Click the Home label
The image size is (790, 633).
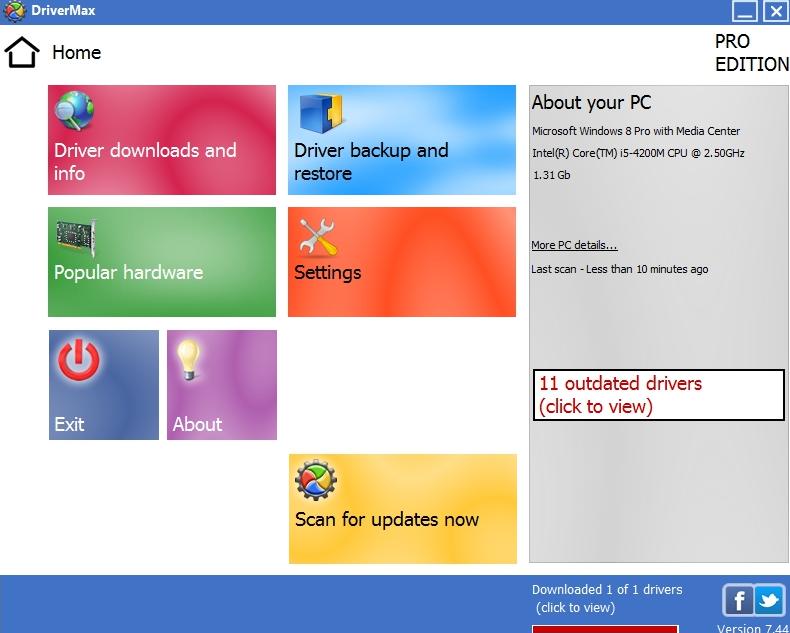pyautogui.click(x=77, y=52)
